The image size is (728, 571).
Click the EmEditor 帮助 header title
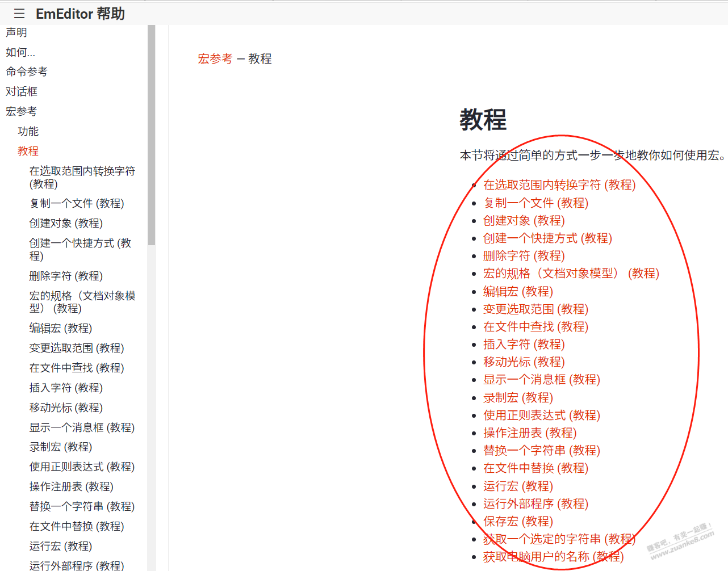pos(80,14)
